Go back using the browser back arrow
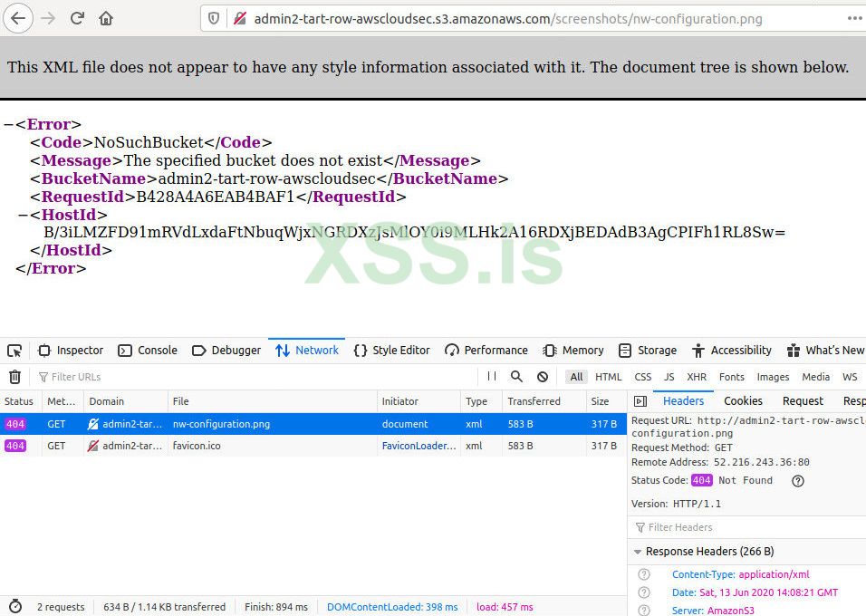This screenshot has width=866, height=616. point(18,18)
